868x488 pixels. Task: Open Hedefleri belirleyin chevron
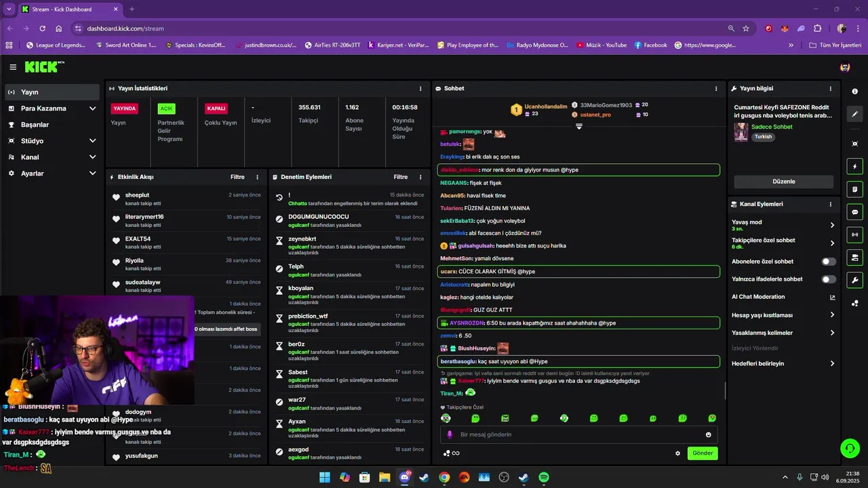coord(833,364)
